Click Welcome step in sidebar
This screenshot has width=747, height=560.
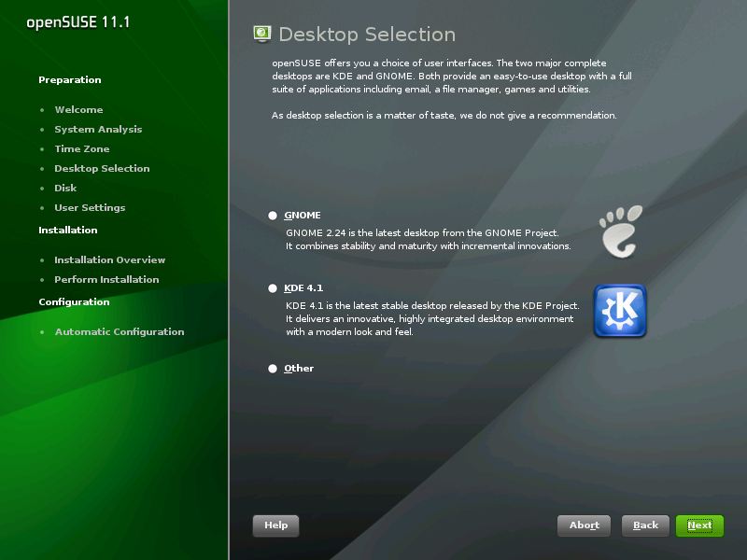[x=78, y=110]
